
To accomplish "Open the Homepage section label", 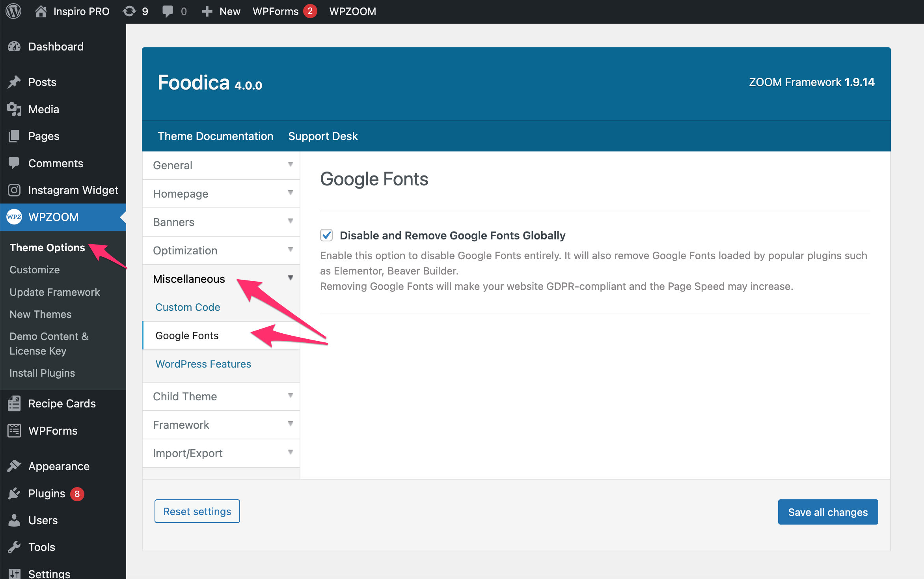I will point(181,194).
